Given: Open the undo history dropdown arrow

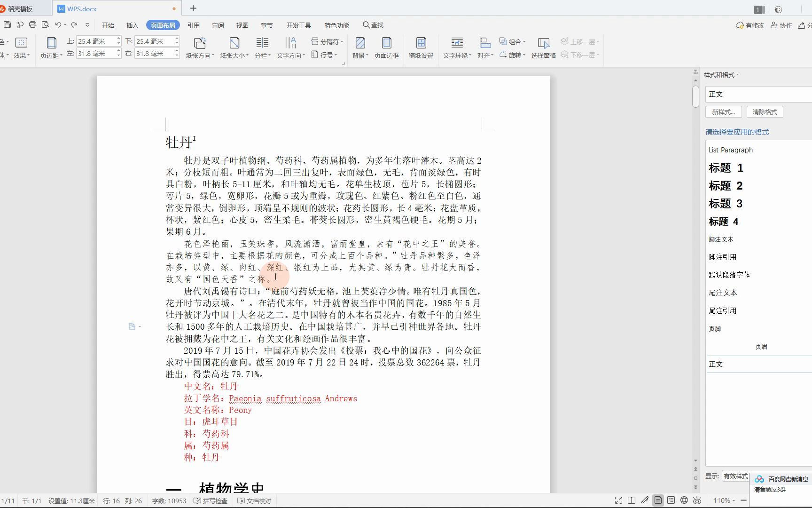Looking at the screenshot, I should (65, 25).
